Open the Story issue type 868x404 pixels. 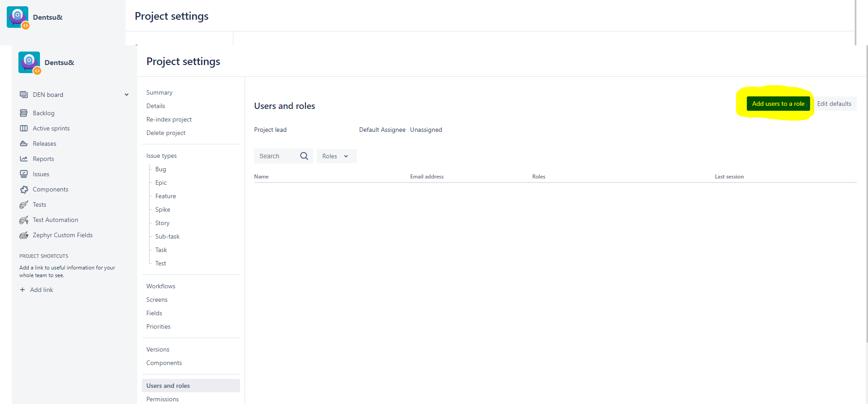pos(162,223)
